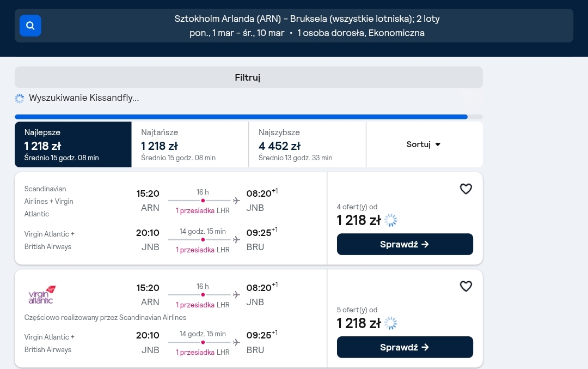The width and height of the screenshot is (588, 369).
Task: Save first flight with heart icon
Action: (465, 189)
